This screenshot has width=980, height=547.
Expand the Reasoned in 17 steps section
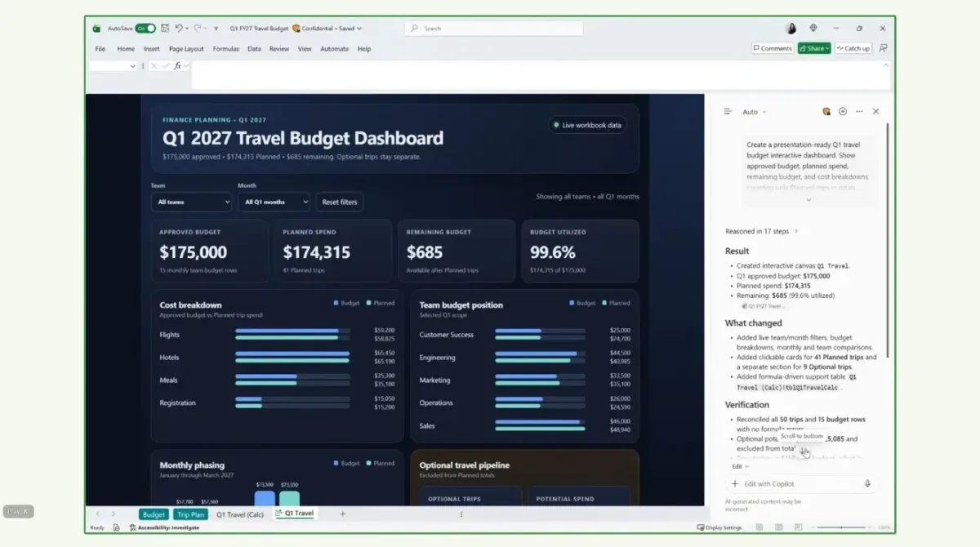click(762, 231)
